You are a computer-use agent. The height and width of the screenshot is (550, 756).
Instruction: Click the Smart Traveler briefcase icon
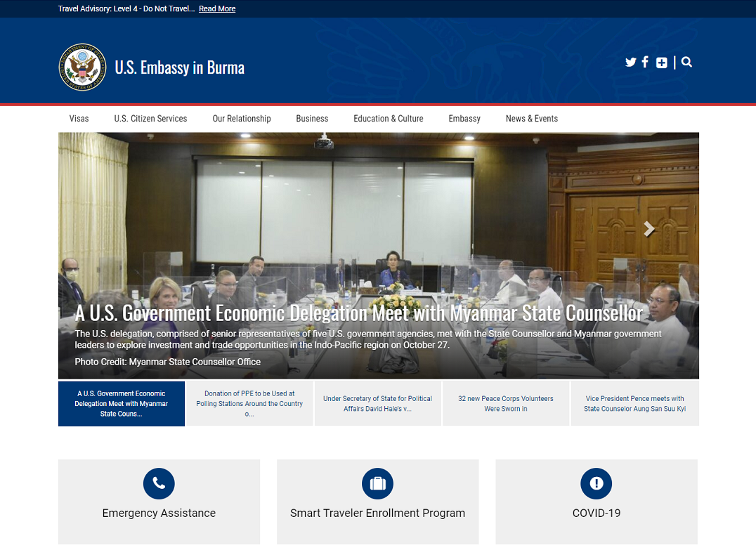click(377, 483)
